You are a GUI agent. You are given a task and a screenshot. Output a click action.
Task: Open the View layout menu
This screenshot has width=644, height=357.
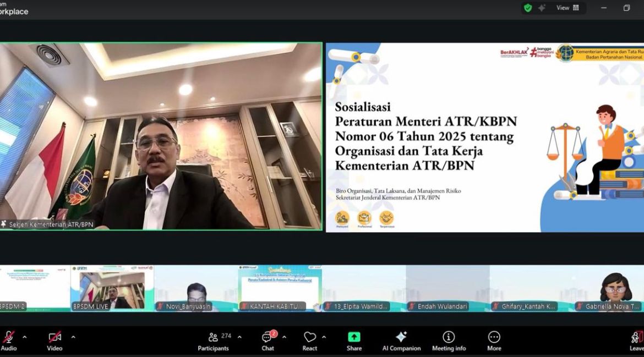pos(567,8)
